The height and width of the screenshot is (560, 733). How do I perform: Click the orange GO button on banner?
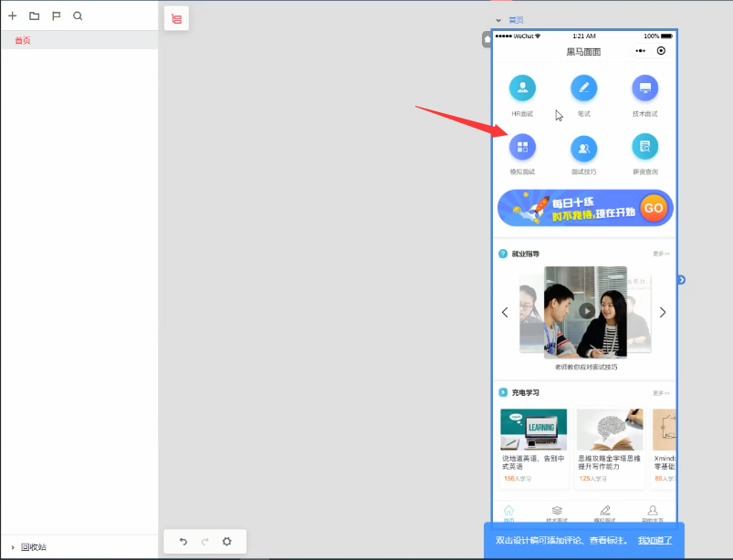(x=654, y=208)
